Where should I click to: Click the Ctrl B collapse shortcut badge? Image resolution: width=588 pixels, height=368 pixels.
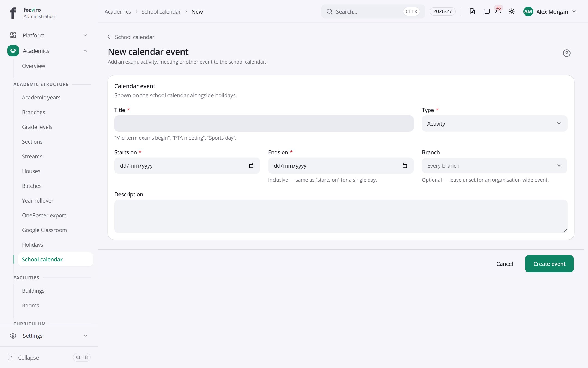coord(82,357)
